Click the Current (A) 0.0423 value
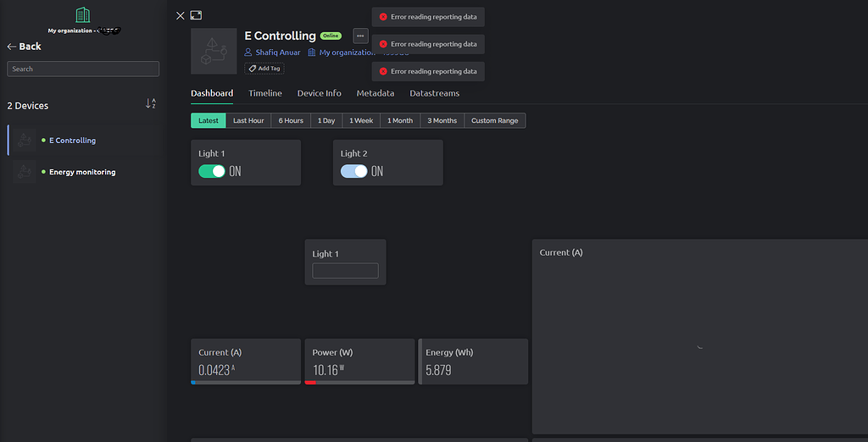The width and height of the screenshot is (868, 442). click(214, 370)
